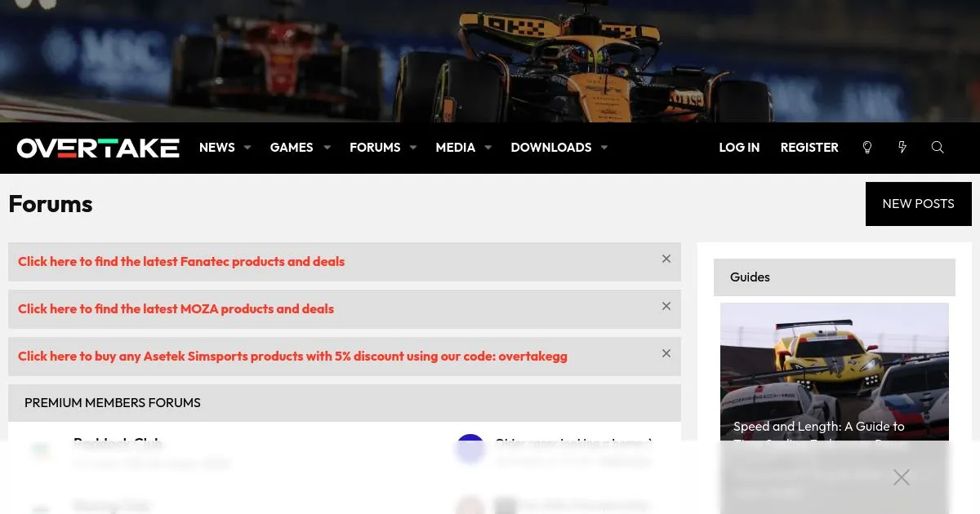Open the Downloads nav item
Image resolution: width=980 pixels, height=514 pixels.
click(x=551, y=148)
